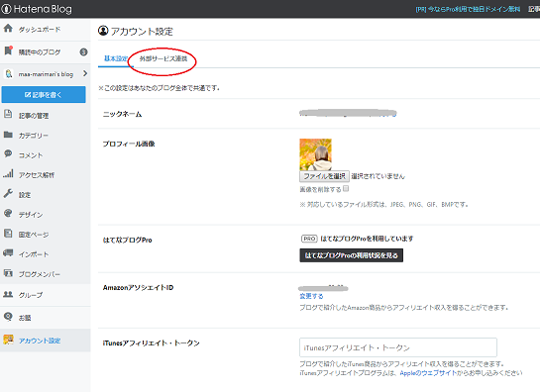Click the subscribed blogs count badge
This screenshot has height=392, width=540.
(83, 51)
